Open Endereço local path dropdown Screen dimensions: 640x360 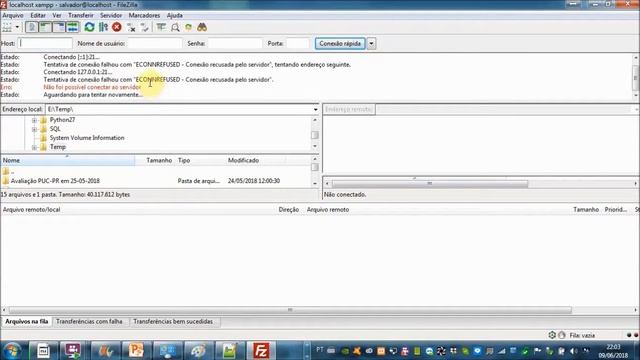click(x=316, y=109)
